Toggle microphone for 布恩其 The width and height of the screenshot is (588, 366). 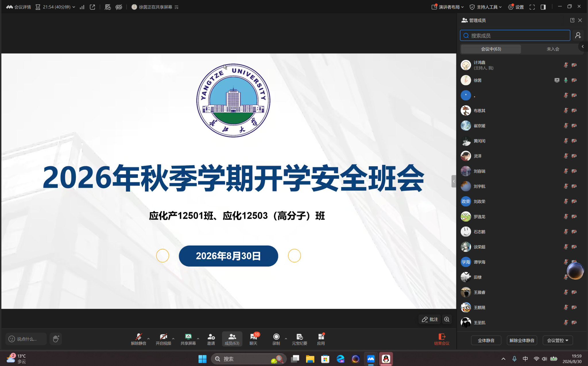(x=566, y=110)
